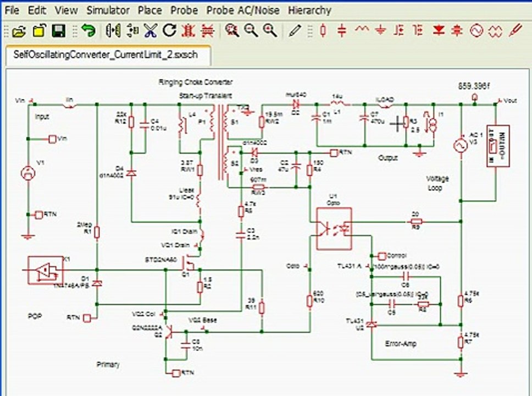Viewport: 532px width, 396px height.
Task: Click the duplicate component icon
Action: click(x=132, y=31)
